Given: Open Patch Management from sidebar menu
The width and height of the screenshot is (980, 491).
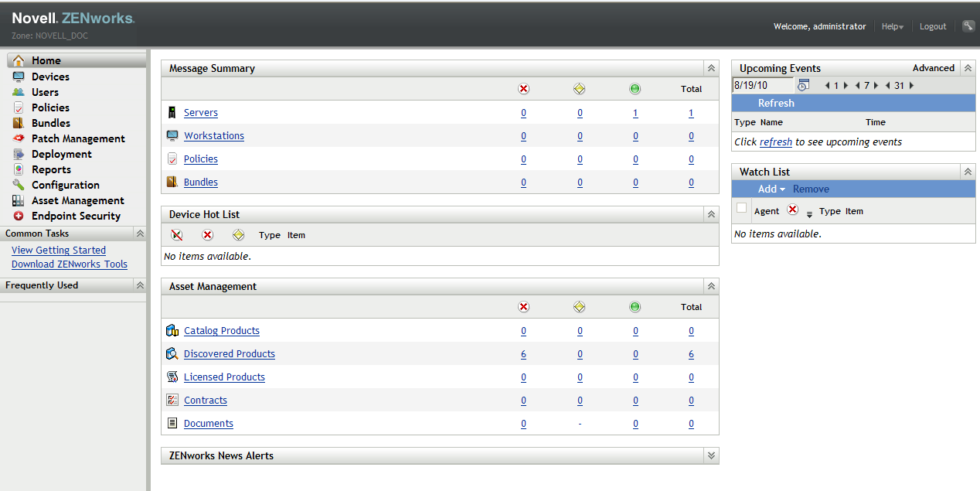Looking at the screenshot, I should [78, 138].
